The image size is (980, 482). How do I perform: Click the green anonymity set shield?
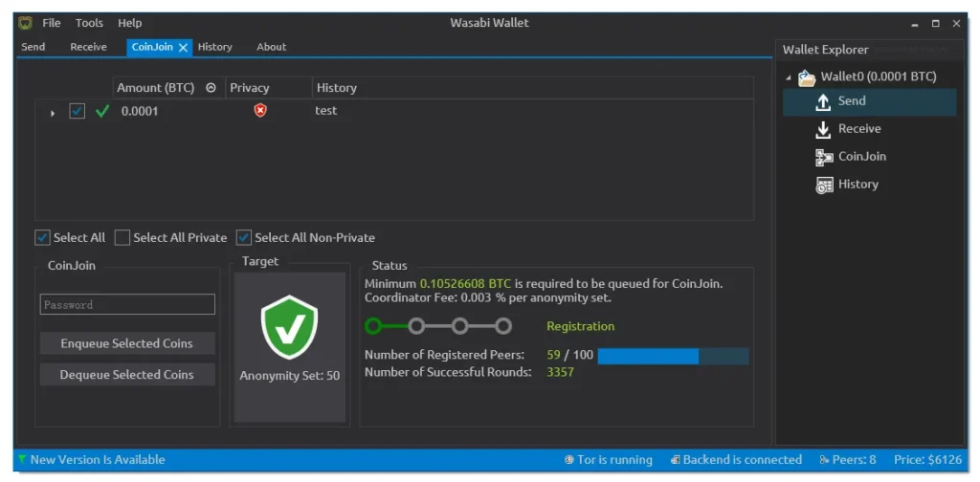tap(289, 328)
